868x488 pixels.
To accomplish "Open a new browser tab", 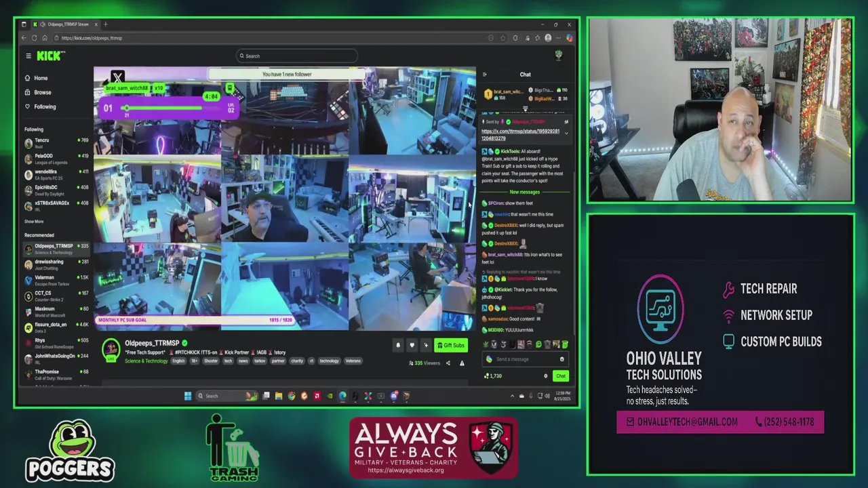I will (x=105, y=24).
